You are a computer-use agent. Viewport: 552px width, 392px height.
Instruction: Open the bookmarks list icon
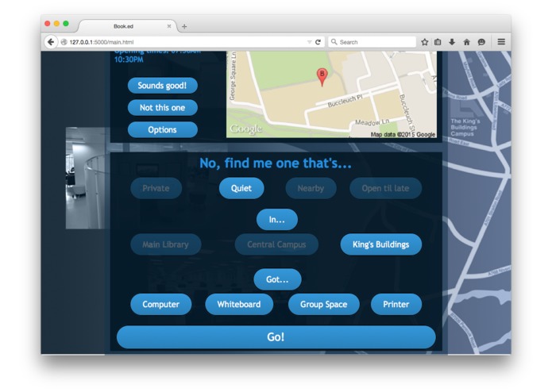(x=438, y=42)
